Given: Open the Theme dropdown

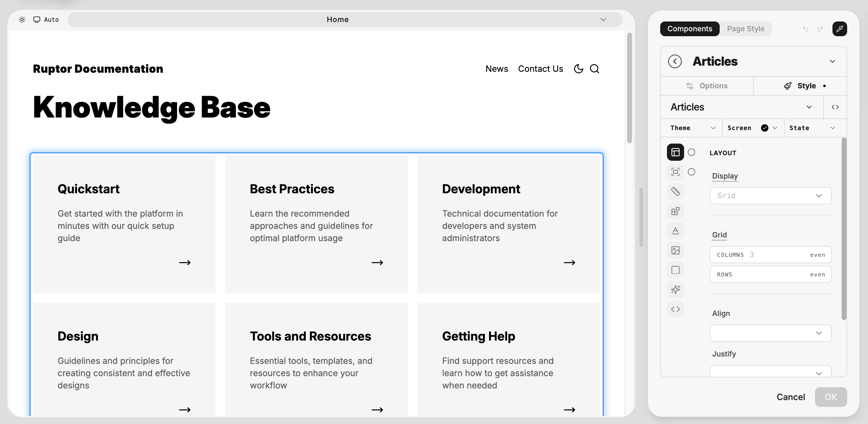Looking at the screenshot, I should pos(692,128).
